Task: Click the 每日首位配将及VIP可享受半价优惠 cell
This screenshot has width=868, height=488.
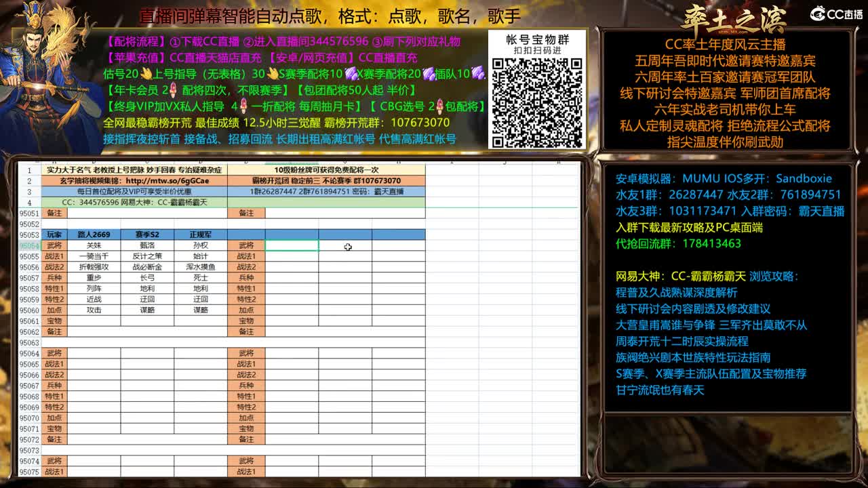Action: click(x=134, y=192)
